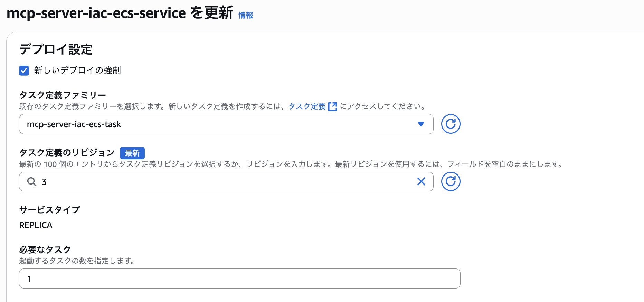This screenshot has width=644, height=302.
Task: Click the search magnifier in the revision field
Action: point(32,181)
